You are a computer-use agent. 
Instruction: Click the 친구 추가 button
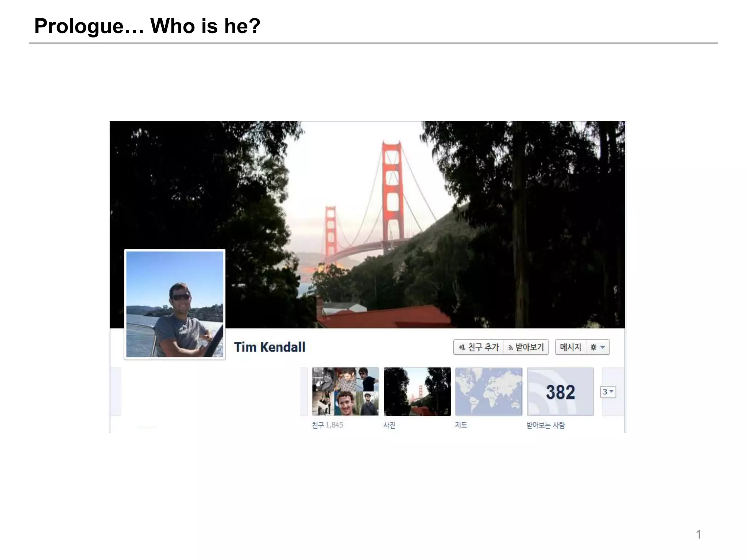pos(479,347)
